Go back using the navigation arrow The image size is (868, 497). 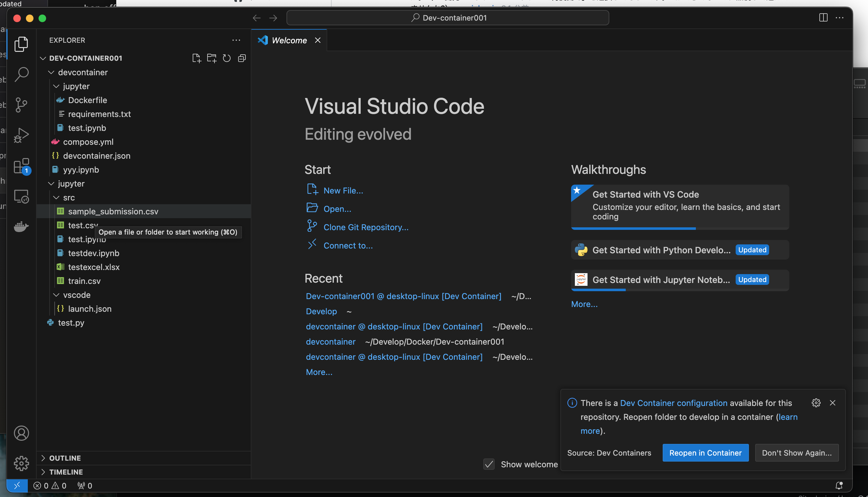(257, 18)
